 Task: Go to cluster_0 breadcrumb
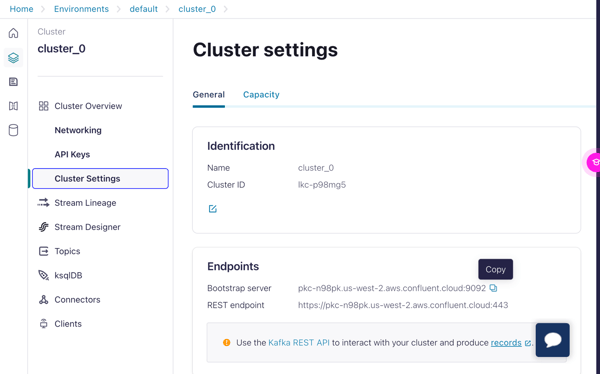197,9
